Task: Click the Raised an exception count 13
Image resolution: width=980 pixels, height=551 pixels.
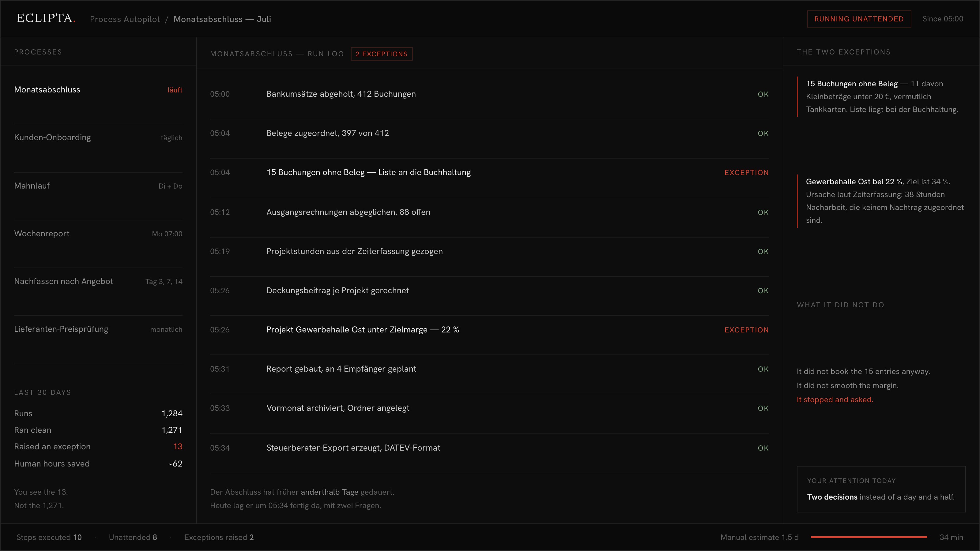Action: coord(178,446)
